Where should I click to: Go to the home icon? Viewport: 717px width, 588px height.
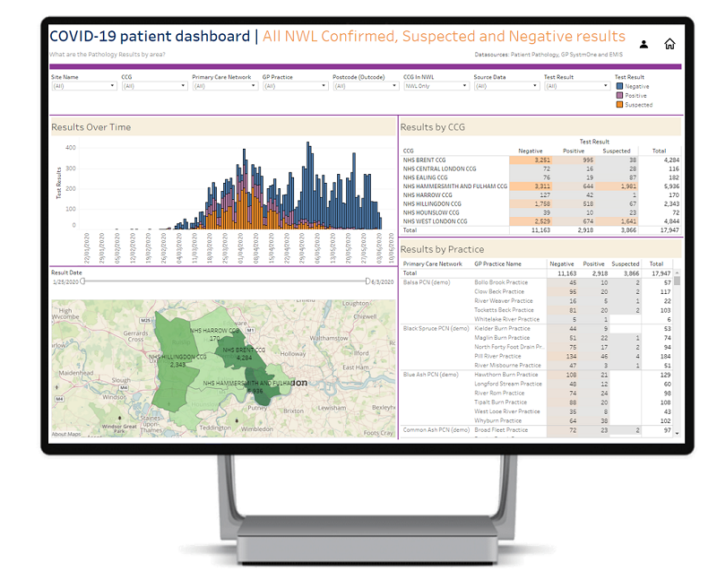[x=669, y=43]
